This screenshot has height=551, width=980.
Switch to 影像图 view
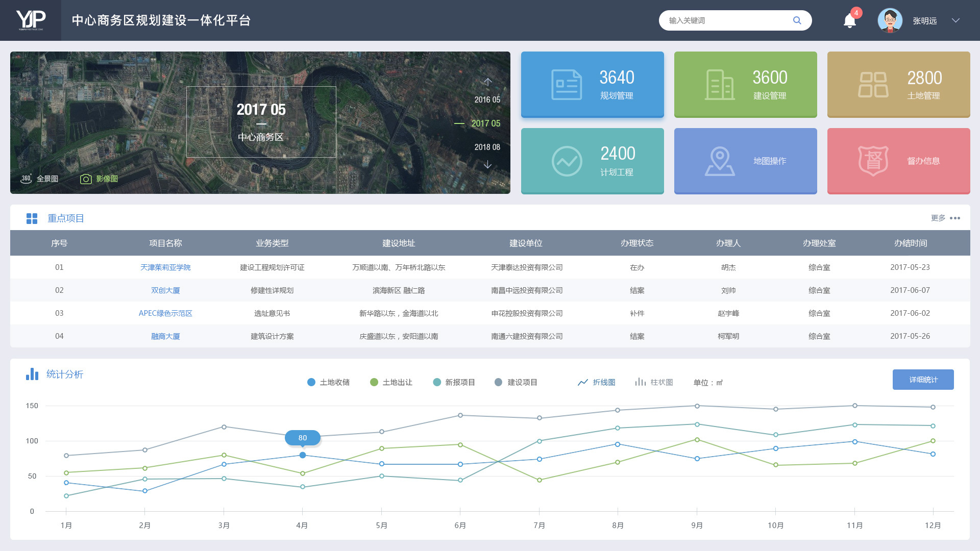pyautogui.click(x=107, y=179)
